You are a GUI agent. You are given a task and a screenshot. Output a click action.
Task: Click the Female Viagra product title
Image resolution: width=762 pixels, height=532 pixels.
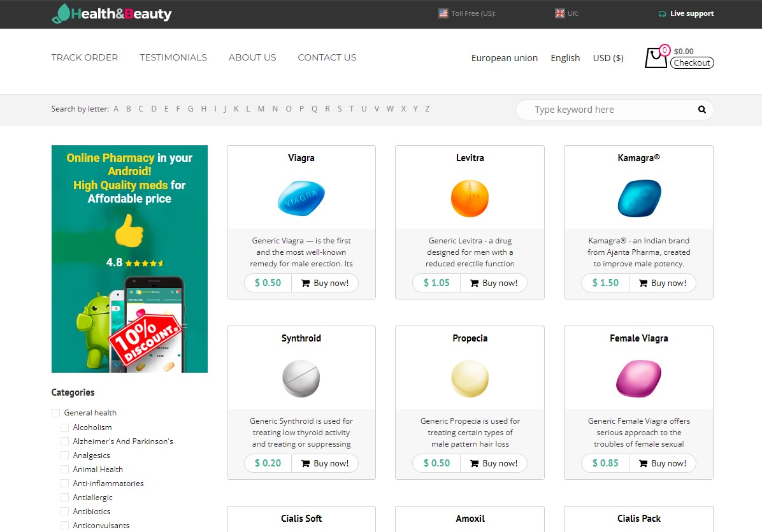[638, 338]
